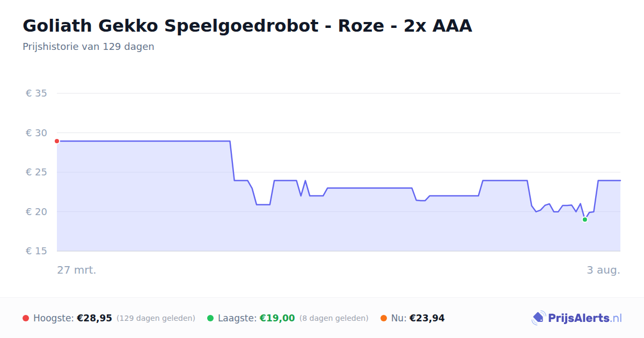Click the red Hoogste legend dot
Screen dimensions: 644x338
click(26, 318)
